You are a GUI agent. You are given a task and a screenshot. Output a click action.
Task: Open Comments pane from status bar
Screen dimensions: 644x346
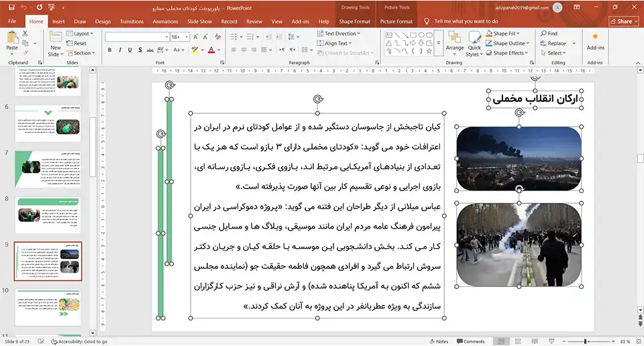(471, 341)
